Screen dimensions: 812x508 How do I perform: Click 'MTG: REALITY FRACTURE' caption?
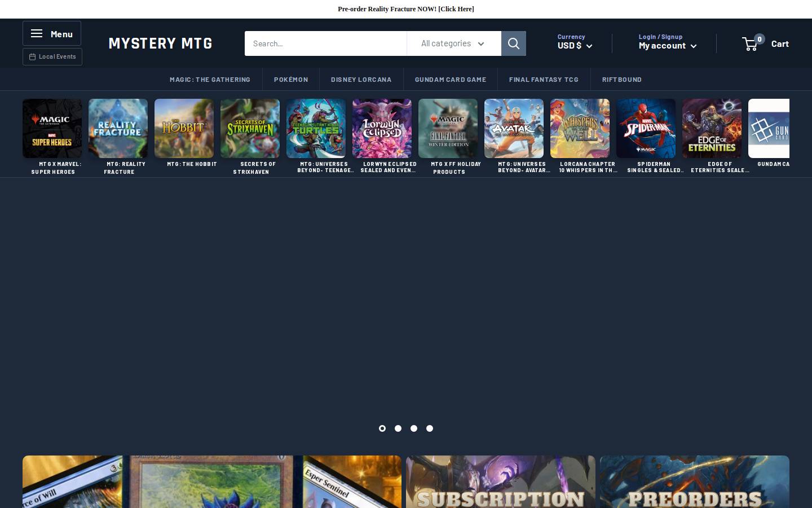(125, 168)
